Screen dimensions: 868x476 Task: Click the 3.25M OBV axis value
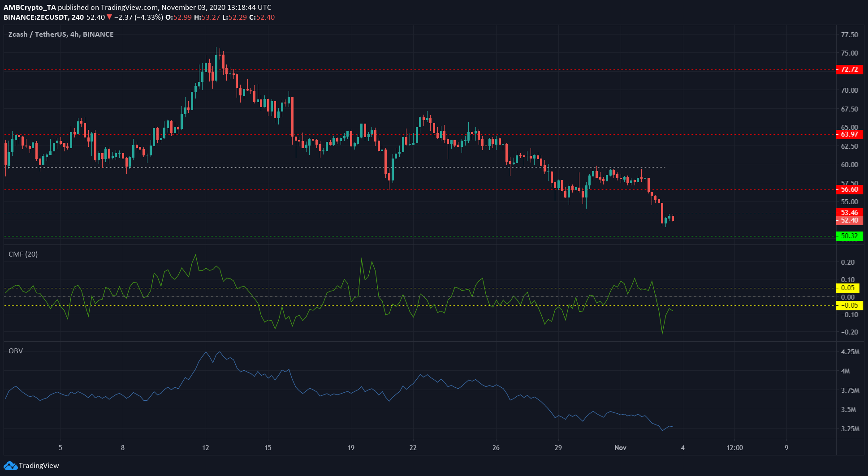850,429
